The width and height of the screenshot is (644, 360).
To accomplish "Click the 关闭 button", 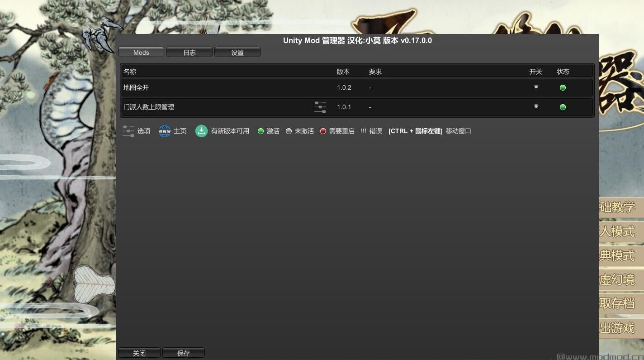I will (139, 353).
